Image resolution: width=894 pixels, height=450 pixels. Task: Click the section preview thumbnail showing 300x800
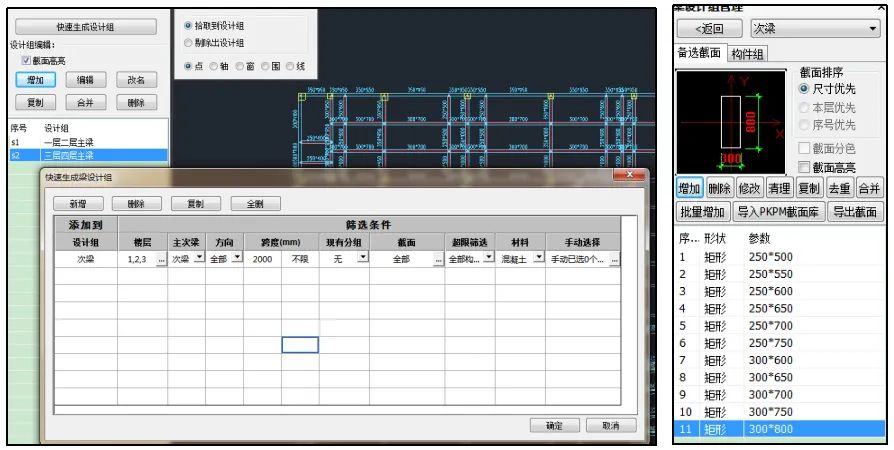tap(730, 122)
